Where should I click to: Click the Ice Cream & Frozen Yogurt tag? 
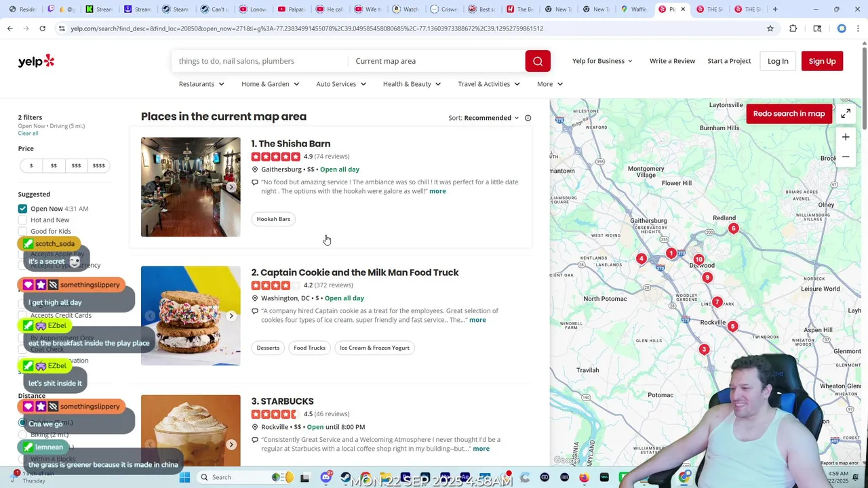click(x=374, y=348)
